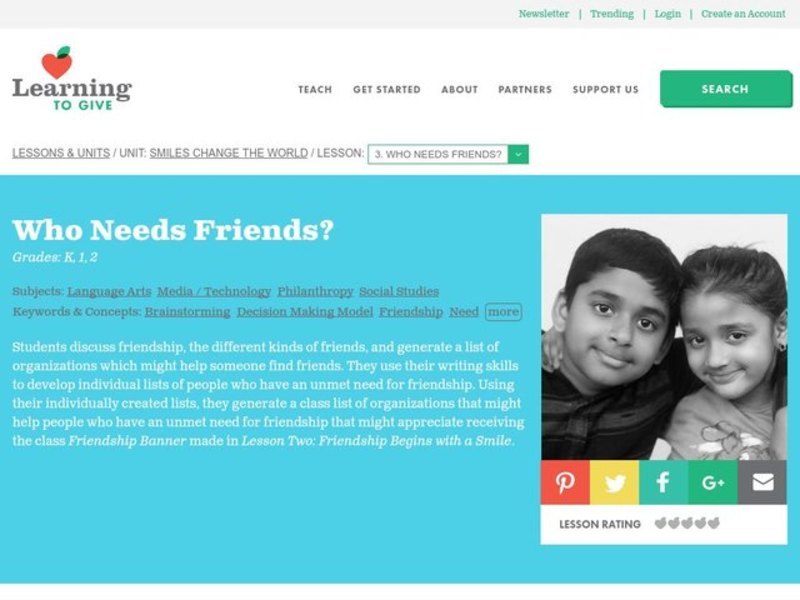This screenshot has height=600, width=800.
Task: Email lesson using envelope icon
Action: (762, 482)
